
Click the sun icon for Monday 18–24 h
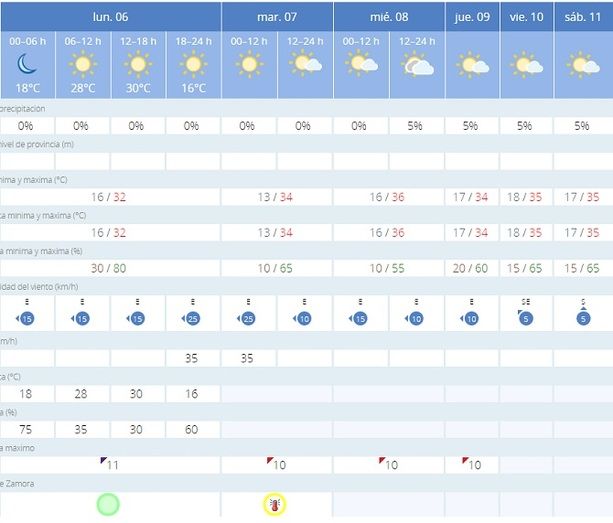[192, 65]
